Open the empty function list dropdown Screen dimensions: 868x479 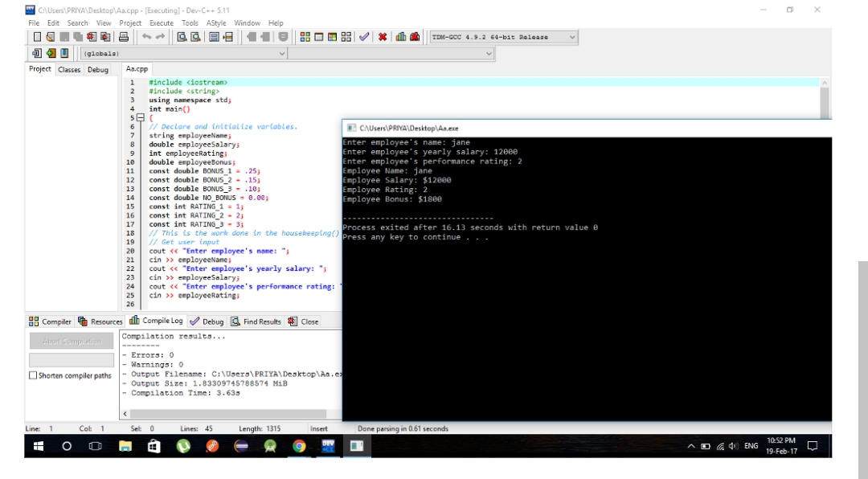pyautogui.click(x=489, y=54)
